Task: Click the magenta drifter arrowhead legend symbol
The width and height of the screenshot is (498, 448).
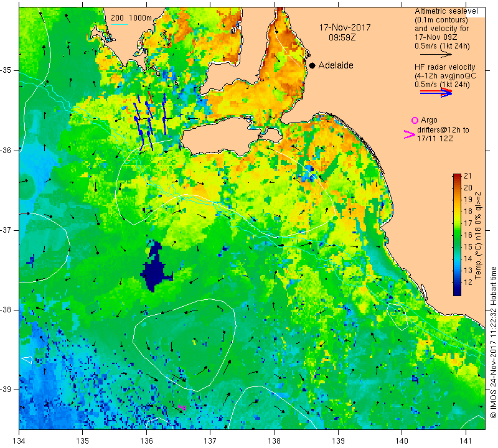Action: point(409,134)
